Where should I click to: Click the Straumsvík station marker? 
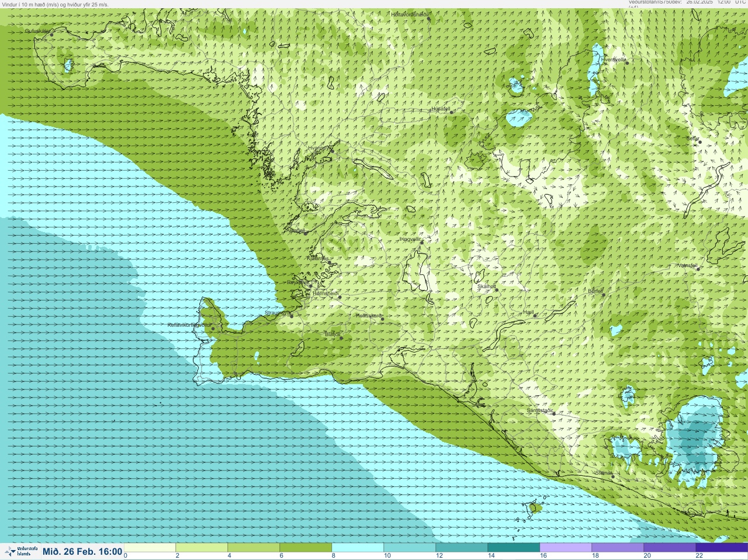292,316
